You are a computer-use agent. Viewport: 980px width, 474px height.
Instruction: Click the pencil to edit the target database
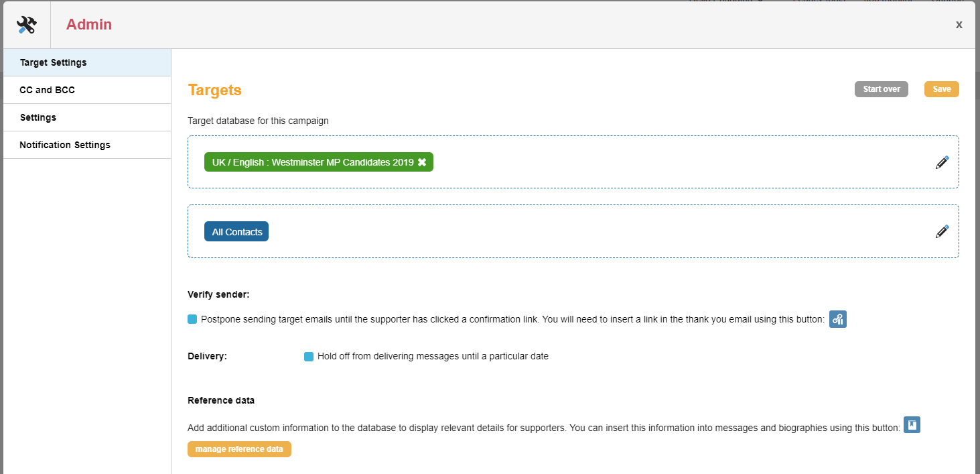click(x=942, y=162)
